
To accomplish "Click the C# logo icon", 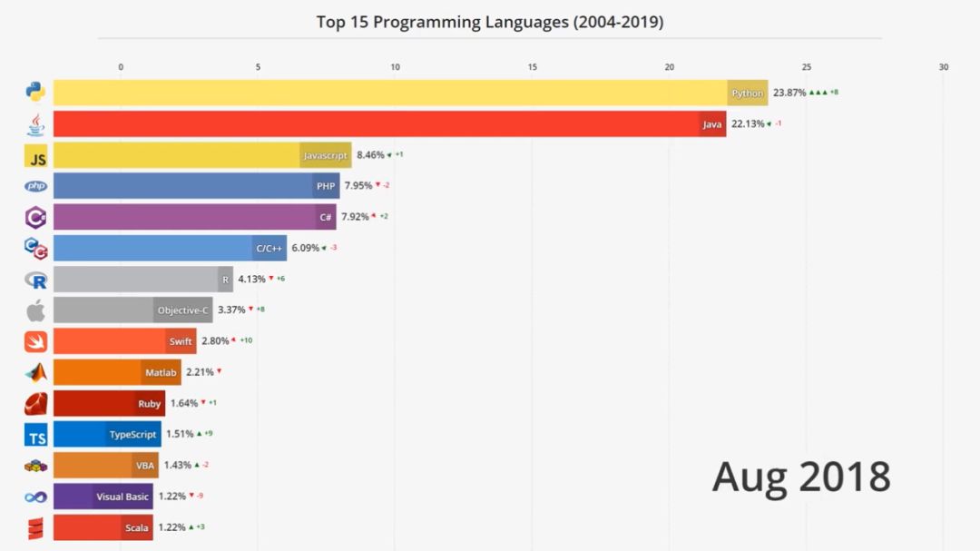I will tap(34, 216).
